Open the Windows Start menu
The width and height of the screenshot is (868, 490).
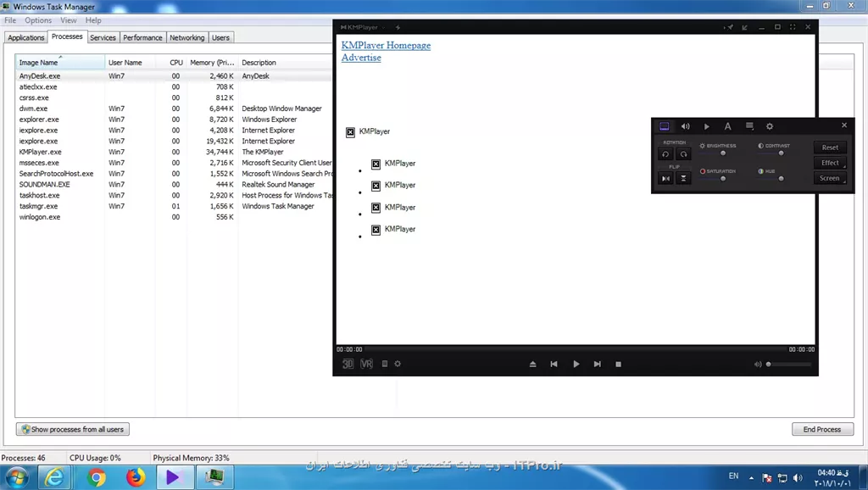[x=16, y=477]
